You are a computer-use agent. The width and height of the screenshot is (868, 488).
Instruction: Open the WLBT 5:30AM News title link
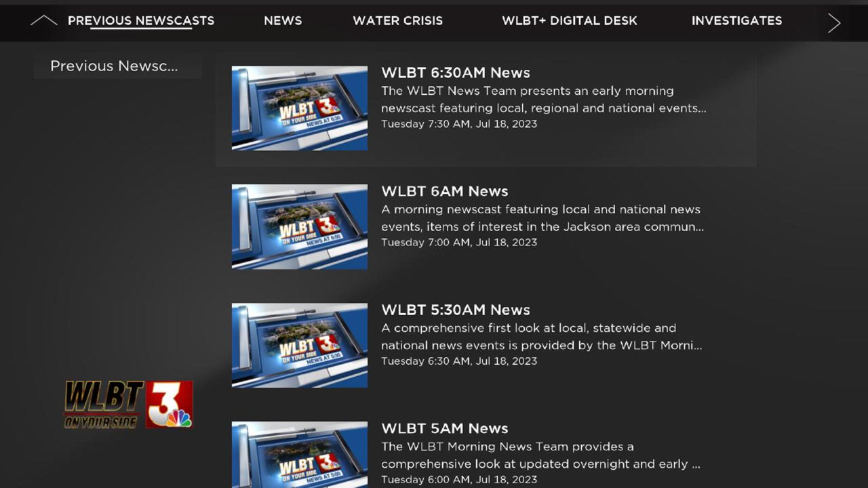click(x=456, y=310)
